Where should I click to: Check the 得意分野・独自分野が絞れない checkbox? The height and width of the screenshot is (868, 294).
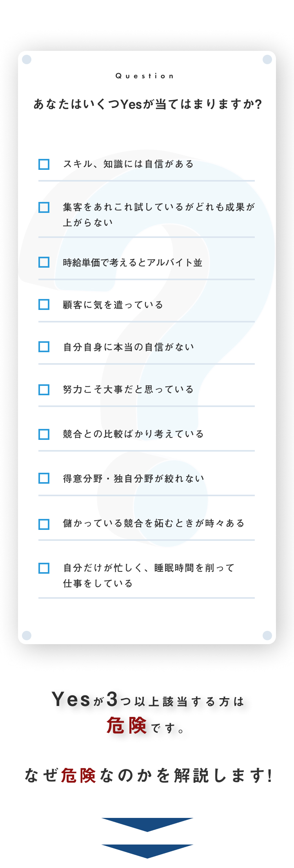[x=44, y=478]
